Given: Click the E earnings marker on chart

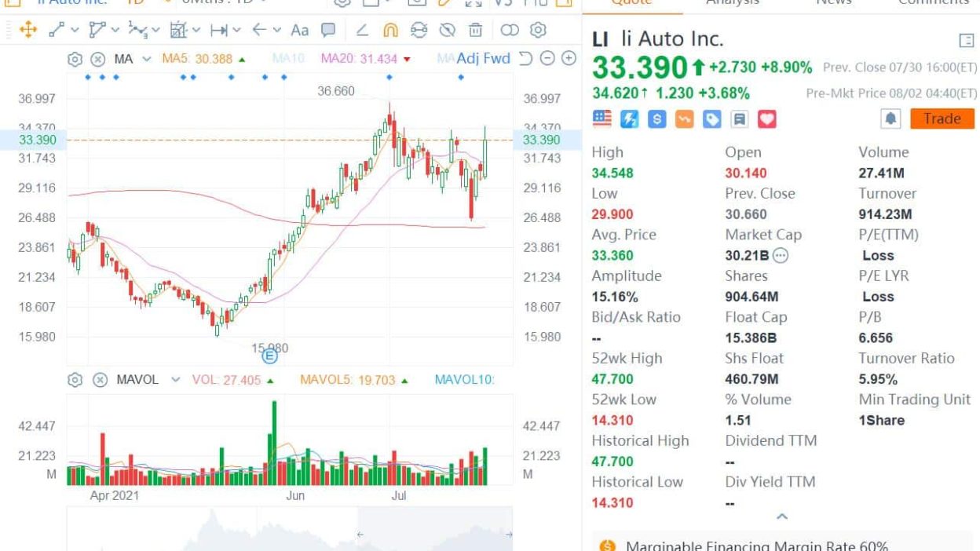Looking at the screenshot, I should point(269,356).
